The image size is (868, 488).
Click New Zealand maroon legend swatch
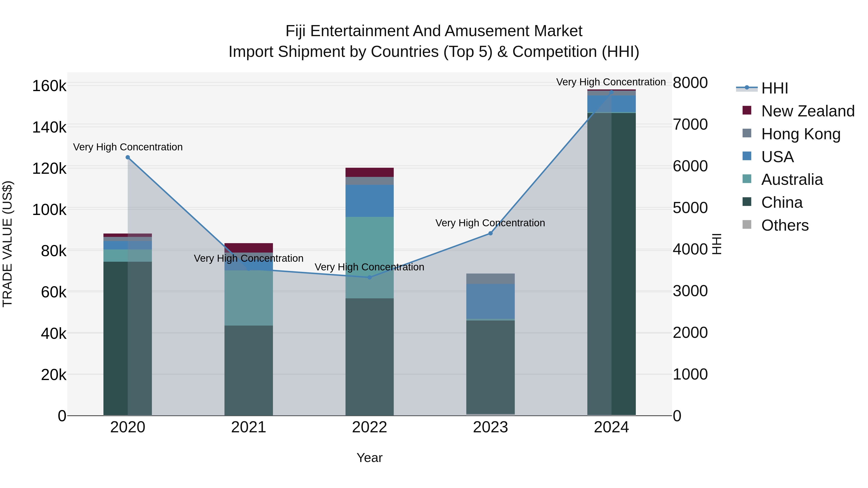point(747,110)
